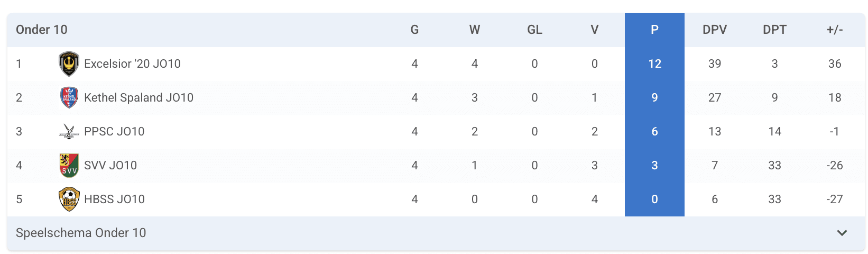Click the SVV club crest icon

(69, 166)
